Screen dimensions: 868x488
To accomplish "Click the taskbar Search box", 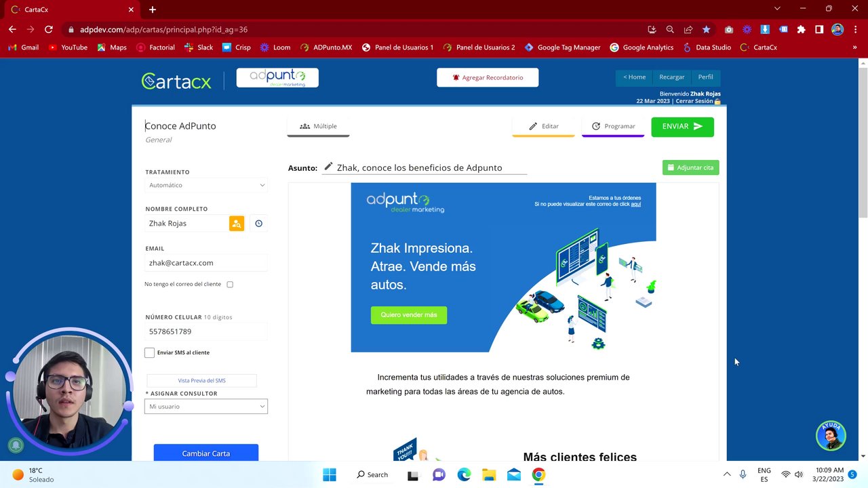I will point(373,474).
